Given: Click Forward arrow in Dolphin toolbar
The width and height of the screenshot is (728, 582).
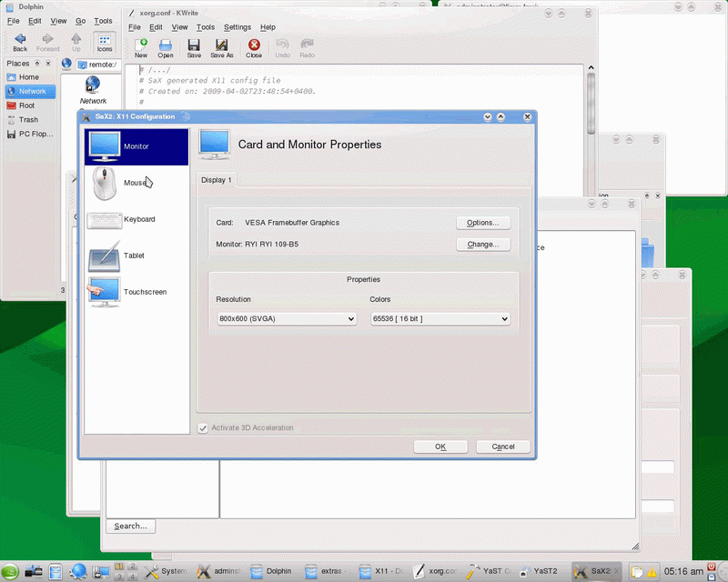Looking at the screenshot, I should 48,42.
